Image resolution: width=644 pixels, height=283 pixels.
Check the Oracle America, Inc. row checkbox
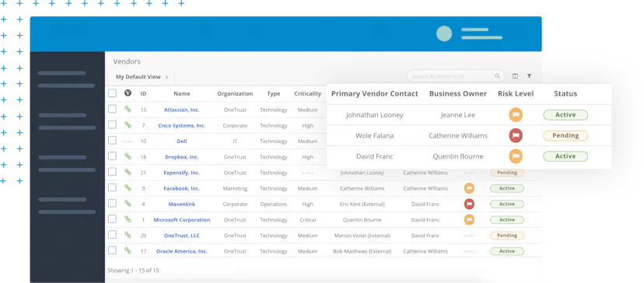click(112, 250)
